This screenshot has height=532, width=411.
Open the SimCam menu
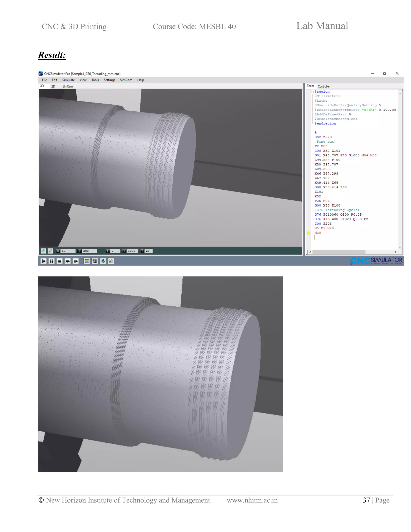tap(126, 80)
